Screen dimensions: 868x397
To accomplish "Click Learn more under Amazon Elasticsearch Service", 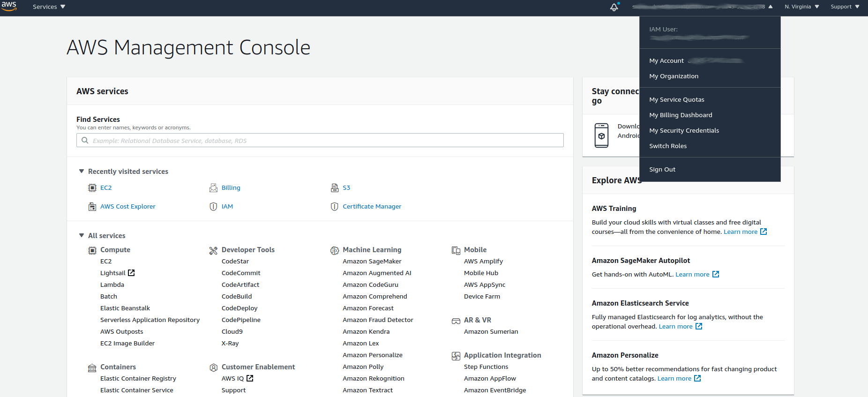I will coord(675,326).
